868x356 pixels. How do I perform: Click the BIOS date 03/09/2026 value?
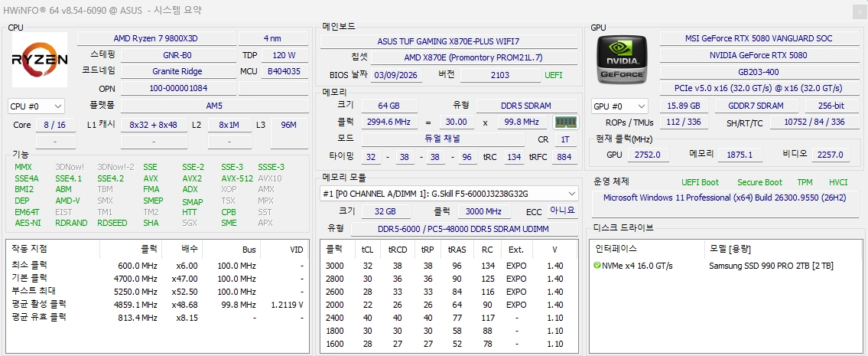click(x=396, y=75)
